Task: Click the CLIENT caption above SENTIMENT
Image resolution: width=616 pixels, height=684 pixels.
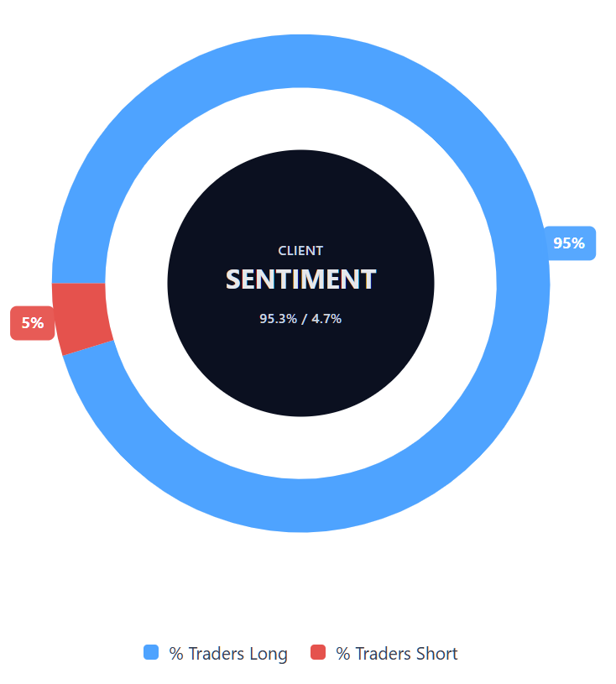Action: tap(300, 251)
